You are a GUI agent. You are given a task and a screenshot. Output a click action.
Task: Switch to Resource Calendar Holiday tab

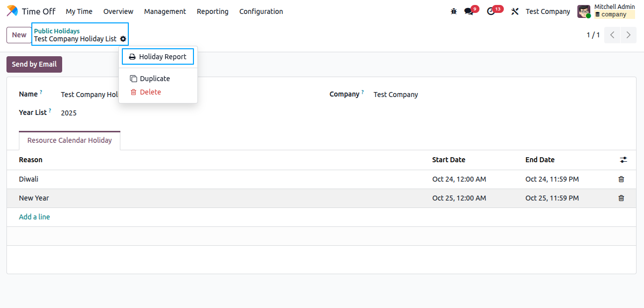70,140
